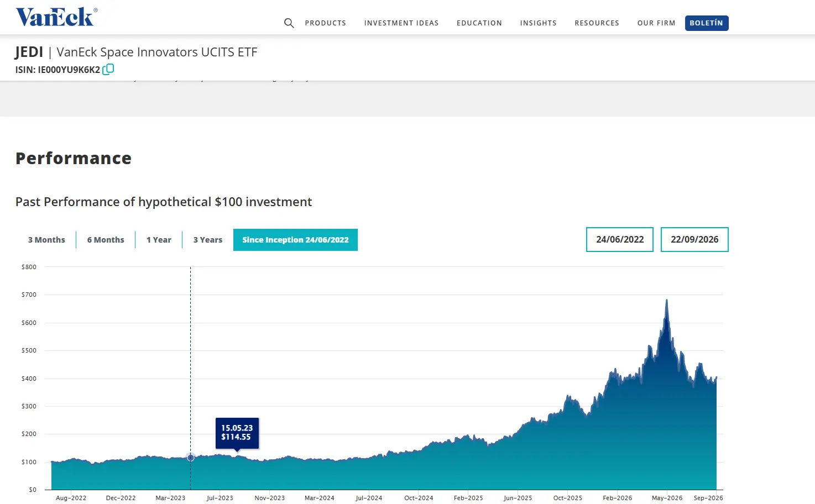
Task: Click the Feb-2026 axis label
Action: (x=617, y=498)
